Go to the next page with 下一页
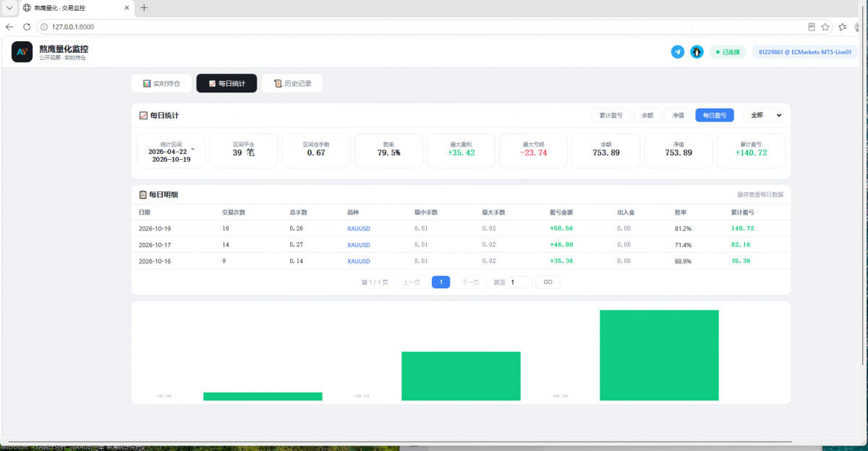 [x=470, y=283]
